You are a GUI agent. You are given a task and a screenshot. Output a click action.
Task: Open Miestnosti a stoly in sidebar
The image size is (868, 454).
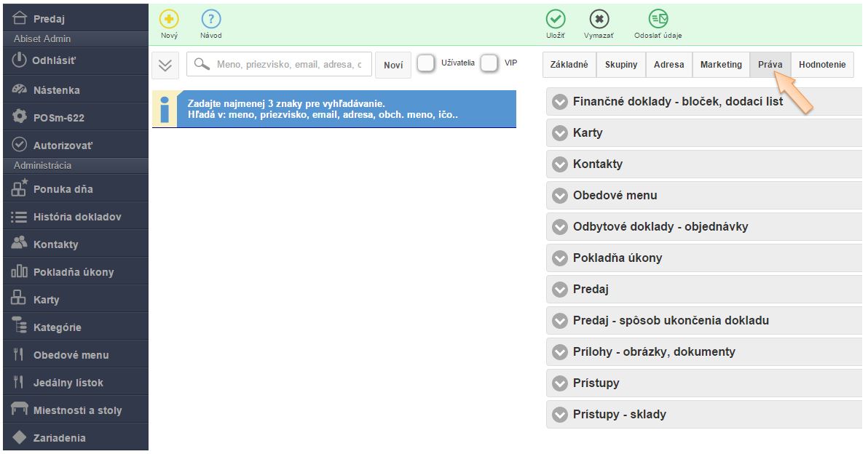[x=77, y=410]
